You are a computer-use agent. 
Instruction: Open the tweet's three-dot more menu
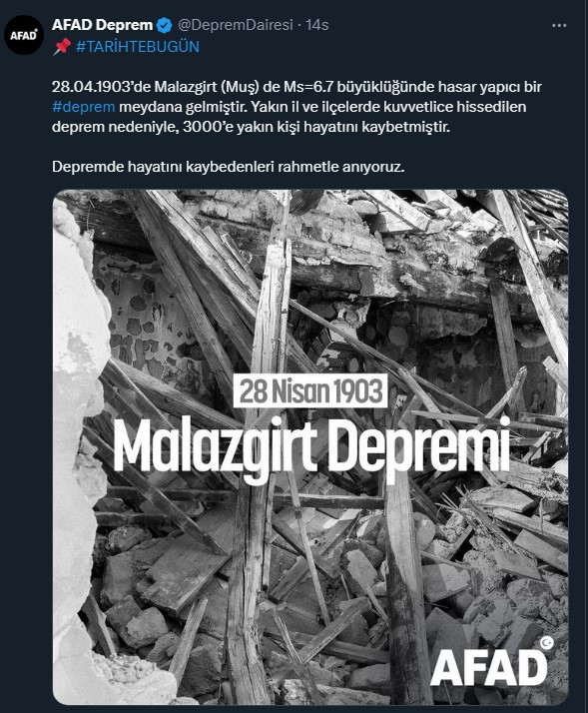pyautogui.click(x=559, y=26)
